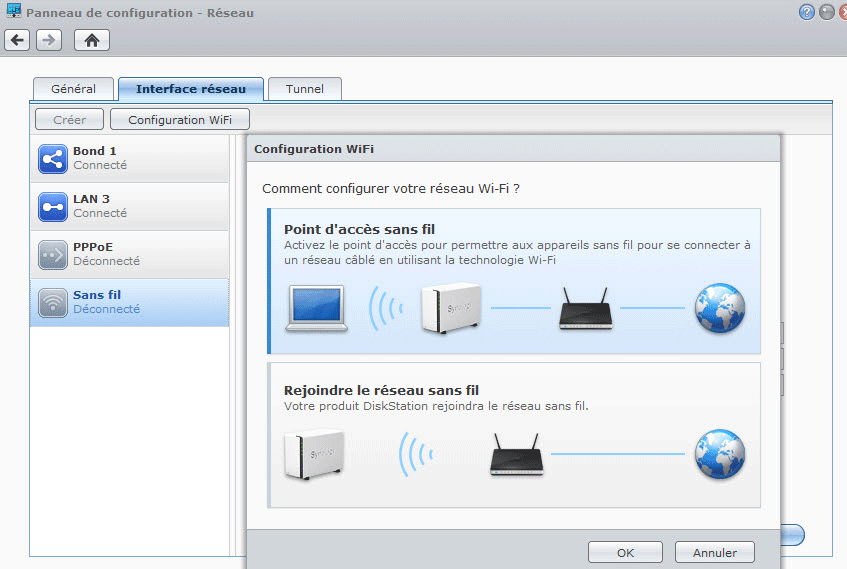Open help with the question mark icon
This screenshot has height=569, width=847.
click(x=806, y=12)
